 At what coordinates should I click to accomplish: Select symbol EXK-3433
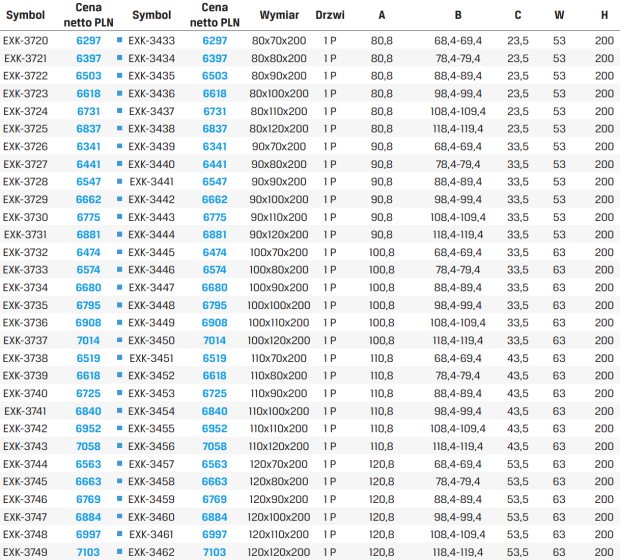[x=151, y=41]
